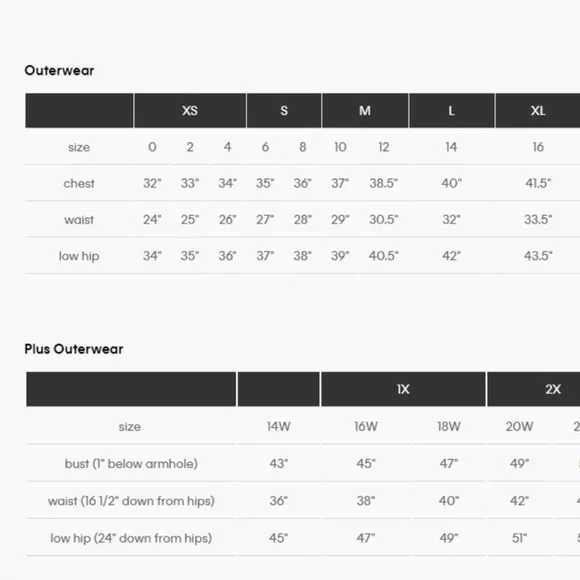Select the 14W size cell
Image resolution: width=580 pixels, height=580 pixels.
[279, 426]
